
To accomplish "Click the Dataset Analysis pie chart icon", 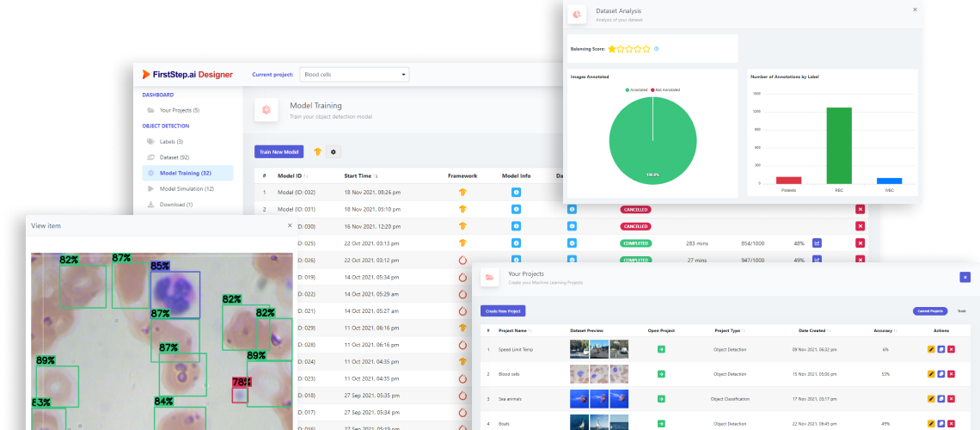I will tap(577, 15).
